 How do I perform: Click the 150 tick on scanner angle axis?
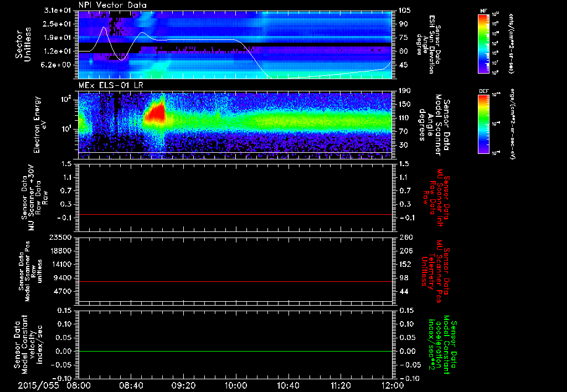tap(405, 104)
